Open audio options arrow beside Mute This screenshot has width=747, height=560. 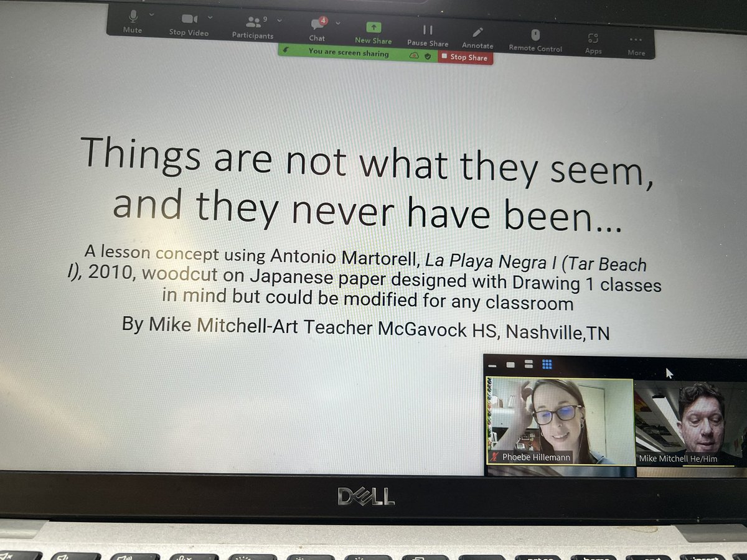tap(152, 14)
